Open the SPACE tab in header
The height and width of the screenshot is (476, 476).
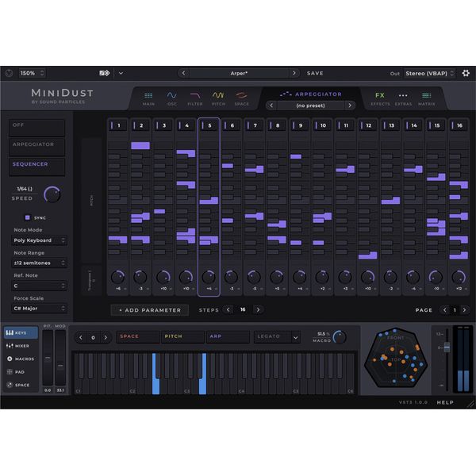(242, 99)
